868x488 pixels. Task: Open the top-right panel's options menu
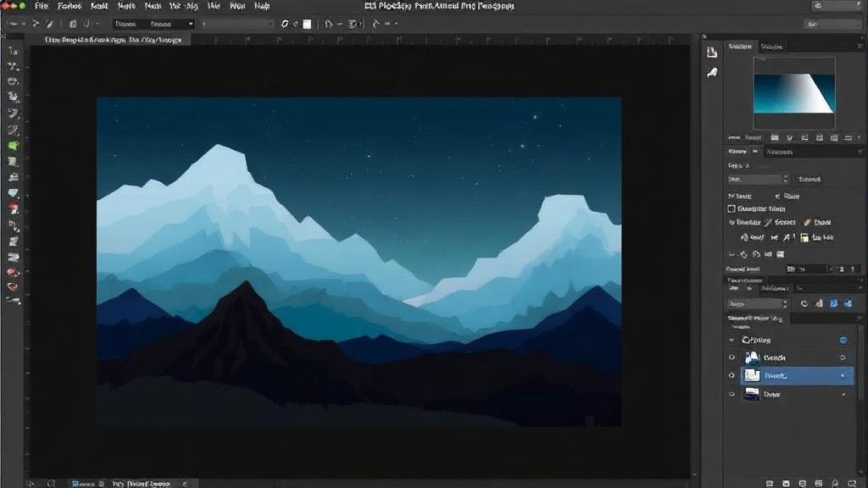[x=860, y=47]
